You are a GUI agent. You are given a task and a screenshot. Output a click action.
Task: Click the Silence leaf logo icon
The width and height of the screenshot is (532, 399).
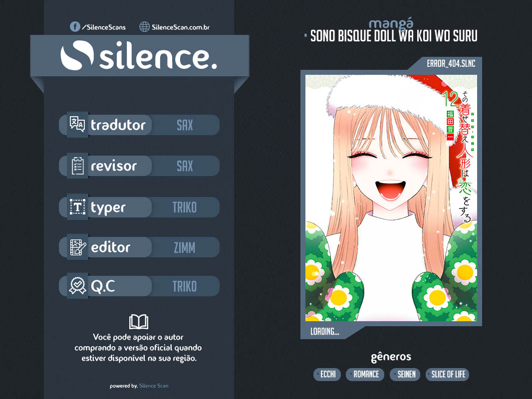click(77, 57)
